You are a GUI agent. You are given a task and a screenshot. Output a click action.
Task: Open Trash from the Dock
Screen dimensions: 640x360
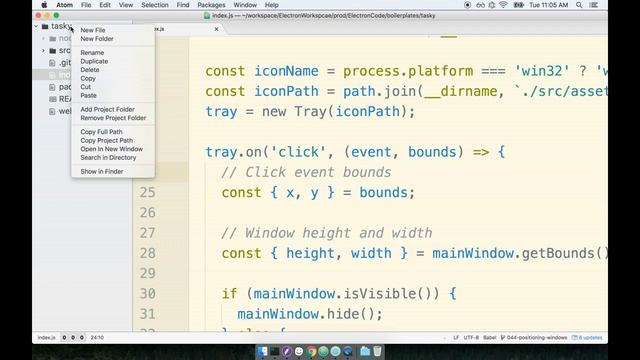[377, 351]
